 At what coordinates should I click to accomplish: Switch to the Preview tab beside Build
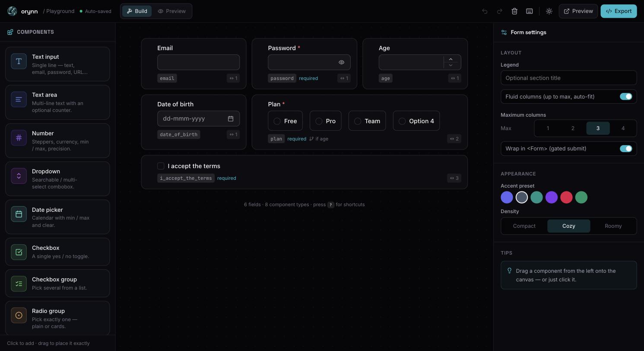coord(172,11)
